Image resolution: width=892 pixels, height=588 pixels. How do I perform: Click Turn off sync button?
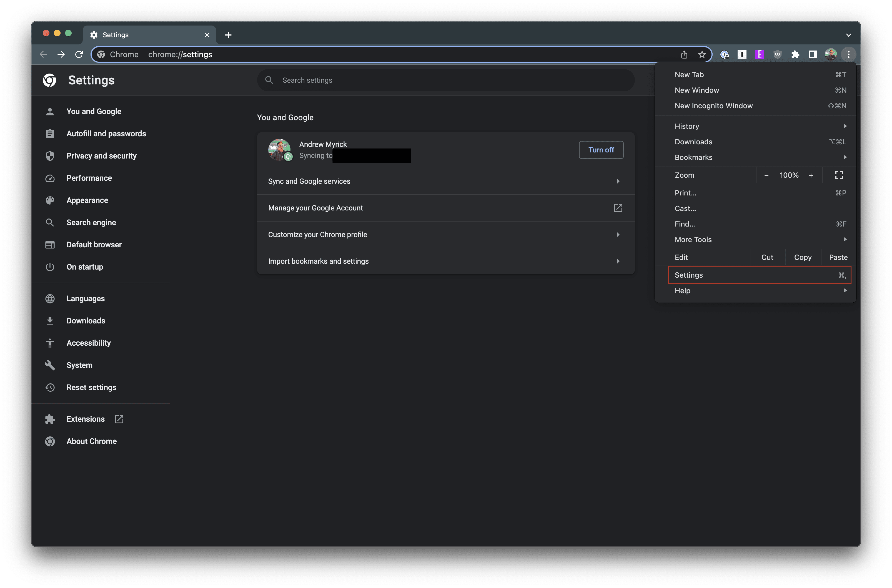(x=601, y=150)
